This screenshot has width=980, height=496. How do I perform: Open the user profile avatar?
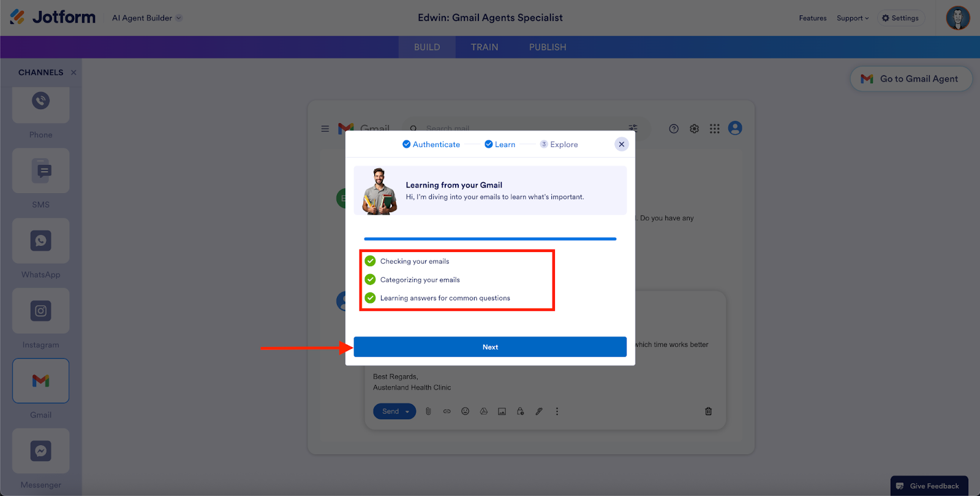coord(958,18)
